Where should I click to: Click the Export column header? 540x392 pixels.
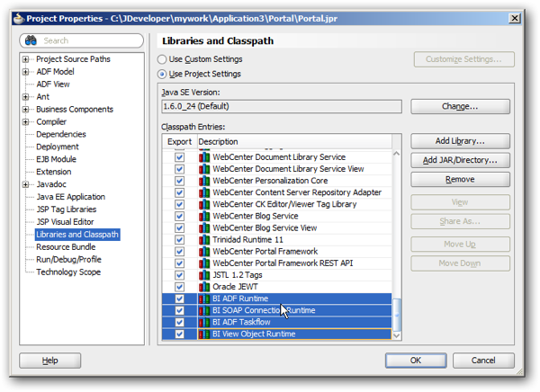pyautogui.click(x=179, y=142)
